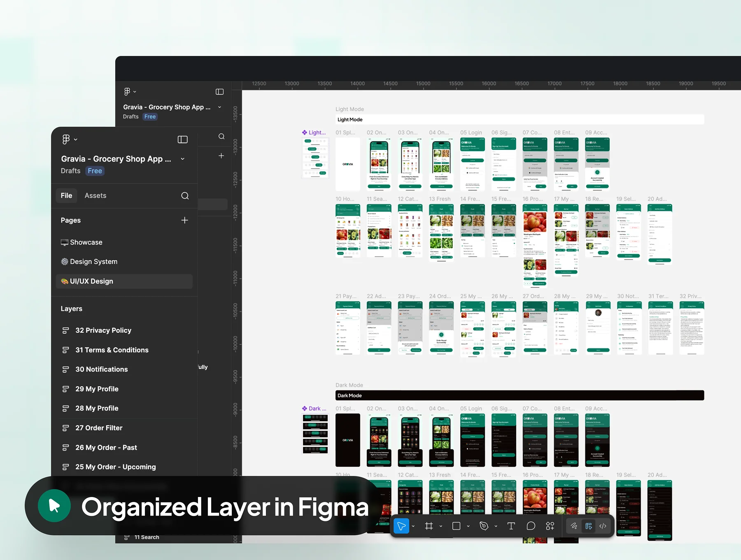Screen dimensions: 741x560
Task: Click the Free badge in the back window
Action: [x=150, y=117]
